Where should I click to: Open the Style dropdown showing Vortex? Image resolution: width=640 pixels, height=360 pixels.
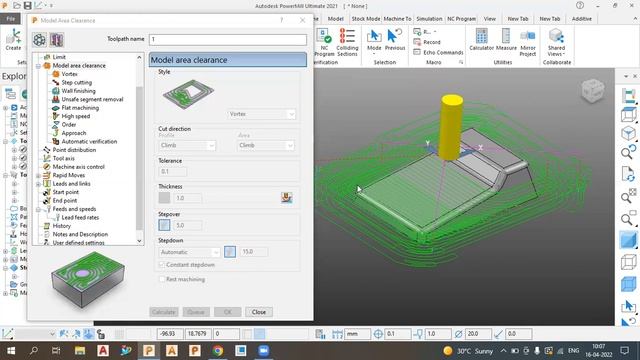(x=261, y=114)
